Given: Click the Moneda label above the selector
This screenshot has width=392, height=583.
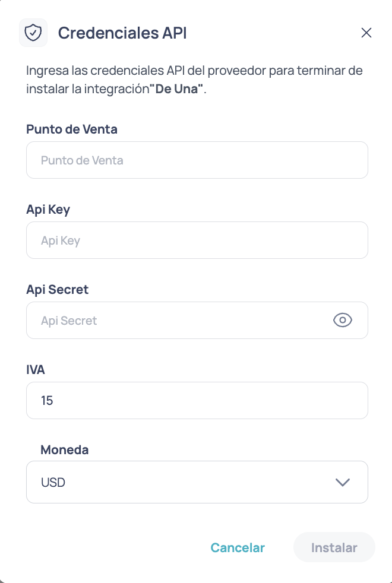Looking at the screenshot, I should 64,449.
